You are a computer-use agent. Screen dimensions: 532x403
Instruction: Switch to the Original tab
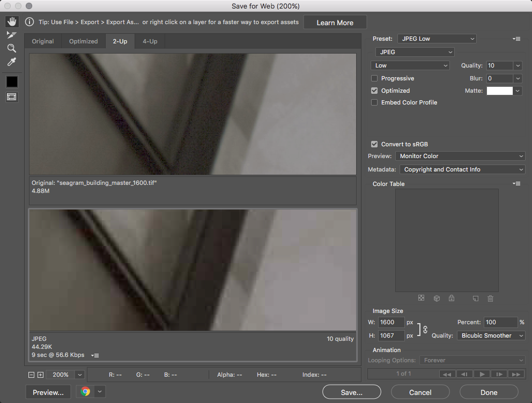click(43, 41)
